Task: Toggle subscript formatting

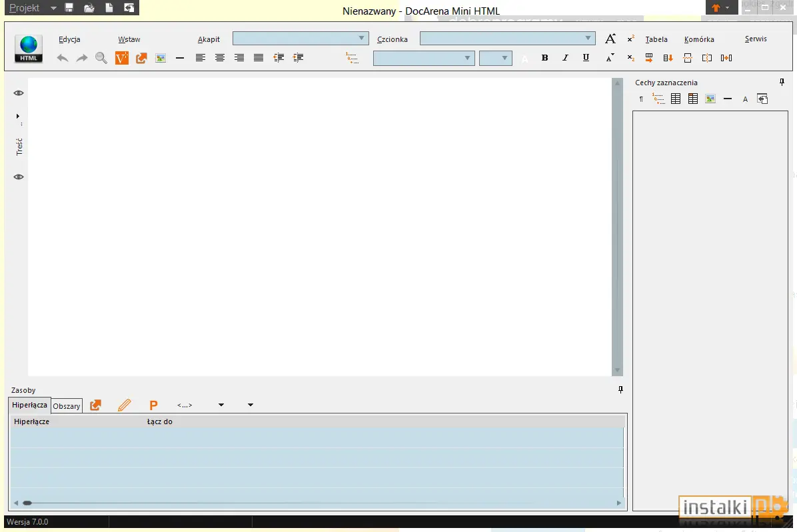Action: click(x=631, y=58)
